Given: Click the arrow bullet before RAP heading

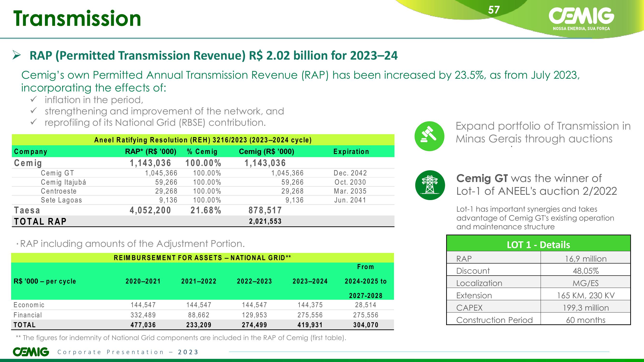Looking at the screenshot, I should (x=17, y=55).
